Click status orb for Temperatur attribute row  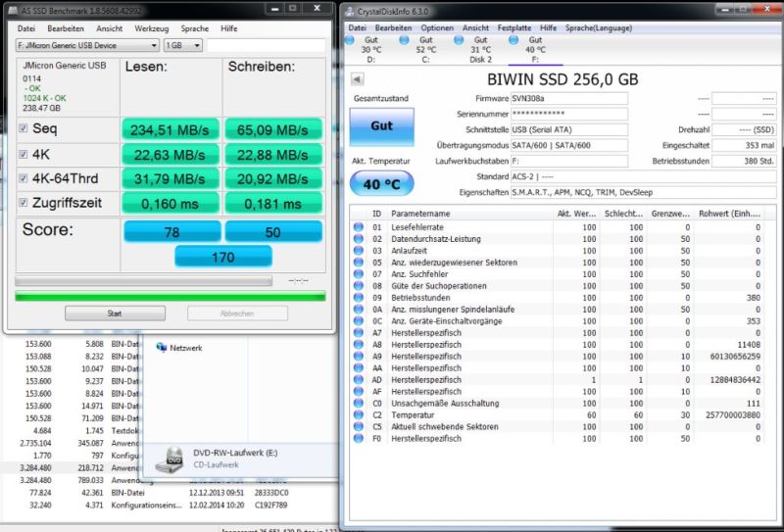358,415
